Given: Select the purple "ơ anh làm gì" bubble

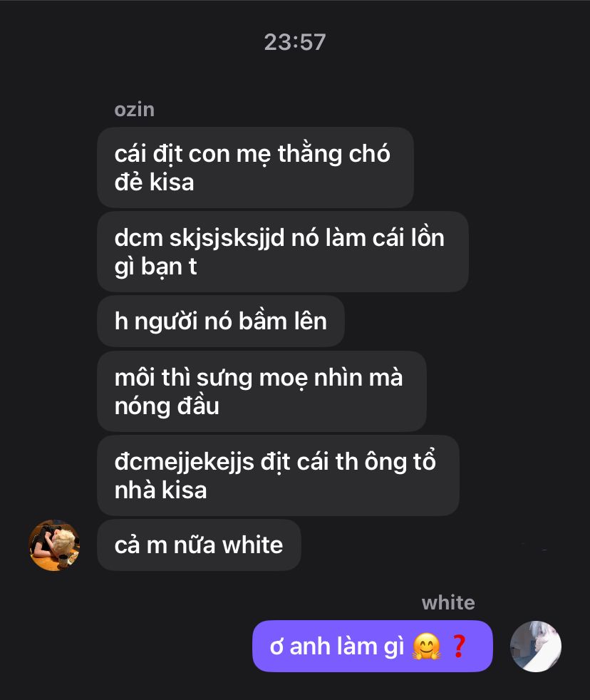Looking at the screenshot, I should [x=373, y=646].
